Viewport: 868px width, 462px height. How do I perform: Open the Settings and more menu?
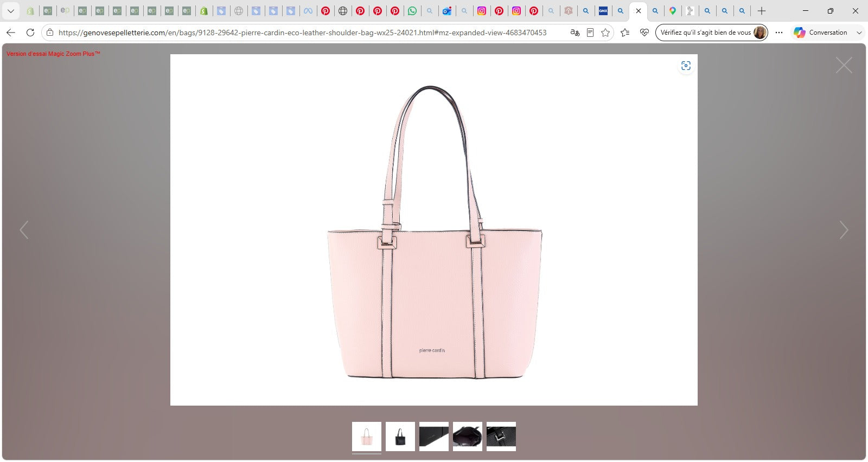[x=779, y=33]
